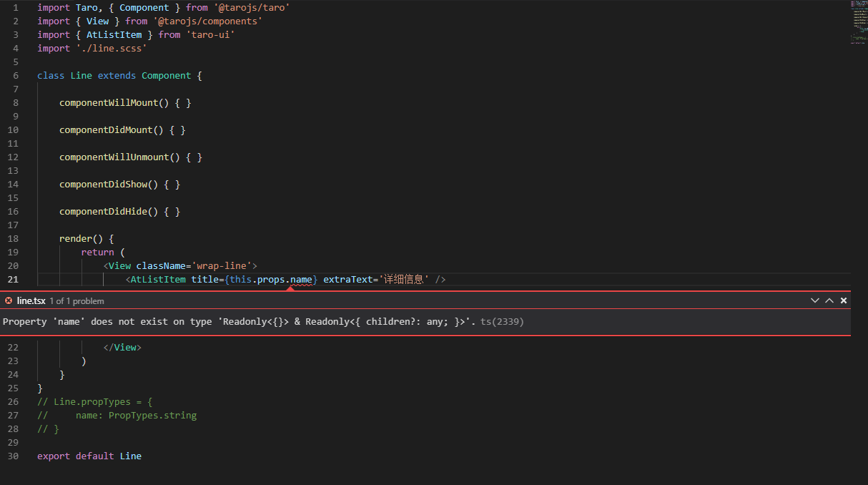
Task: Click line number 6 in gutter
Action: (16, 75)
